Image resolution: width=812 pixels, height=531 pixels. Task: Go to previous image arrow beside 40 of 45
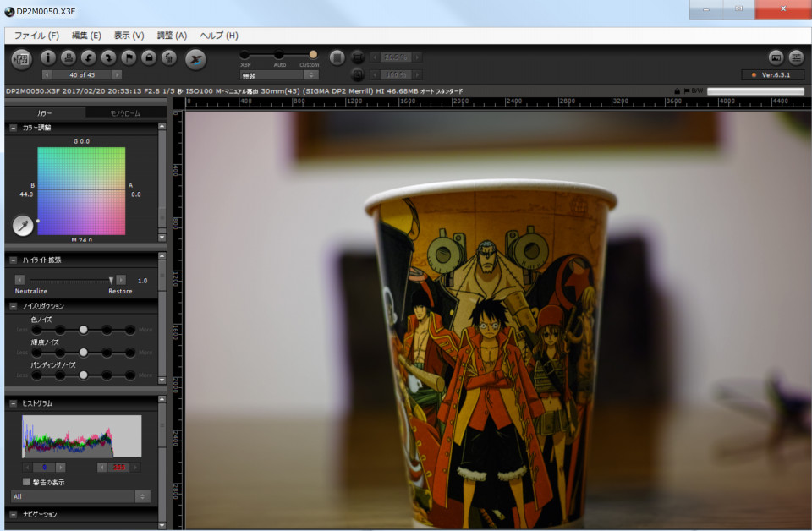click(47, 75)
